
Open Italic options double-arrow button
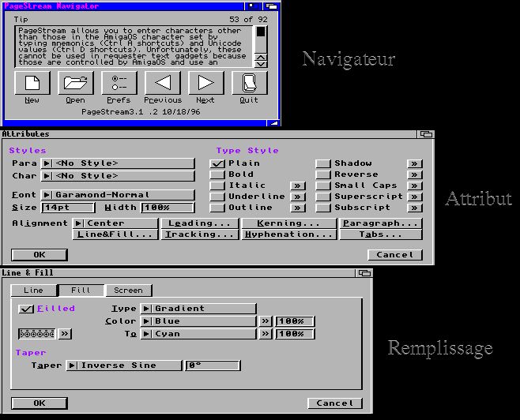(298, 186)
